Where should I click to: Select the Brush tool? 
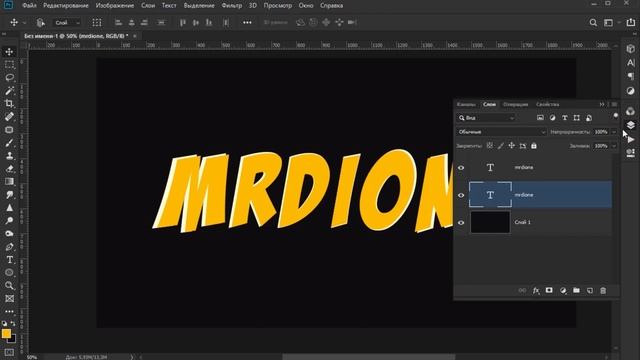(9, 143)
